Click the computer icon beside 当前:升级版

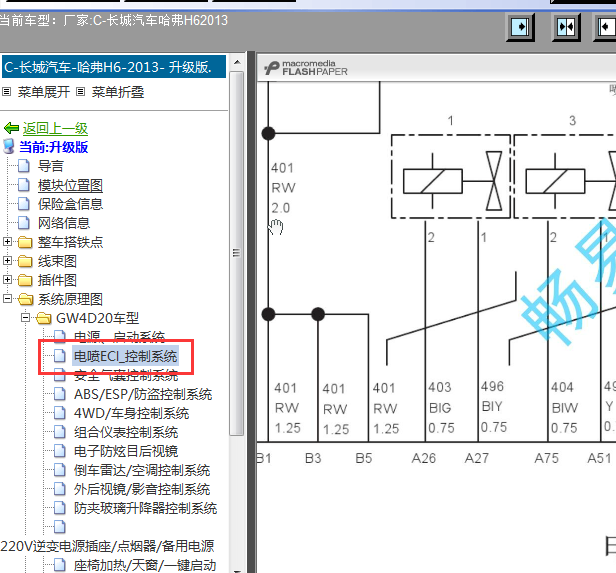9,146
